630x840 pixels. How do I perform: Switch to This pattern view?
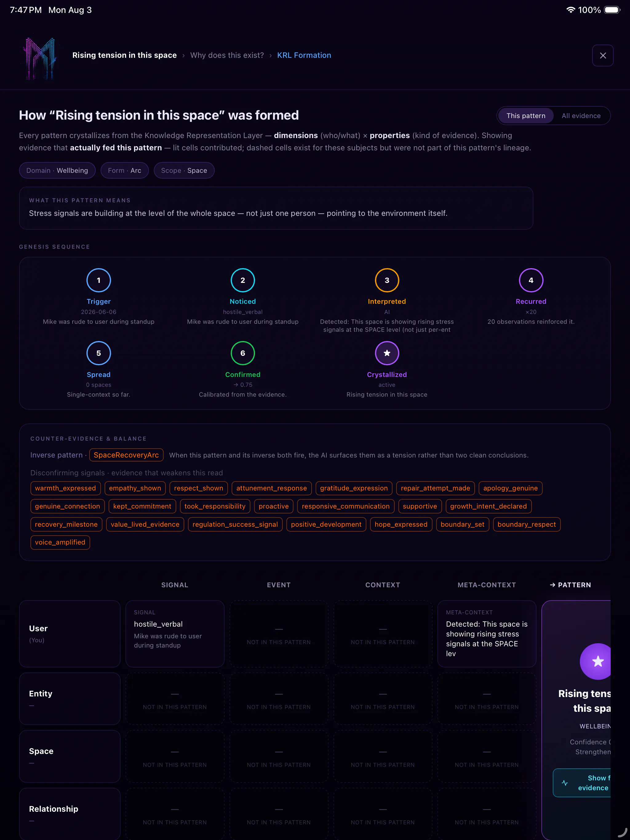pos(525,116)
